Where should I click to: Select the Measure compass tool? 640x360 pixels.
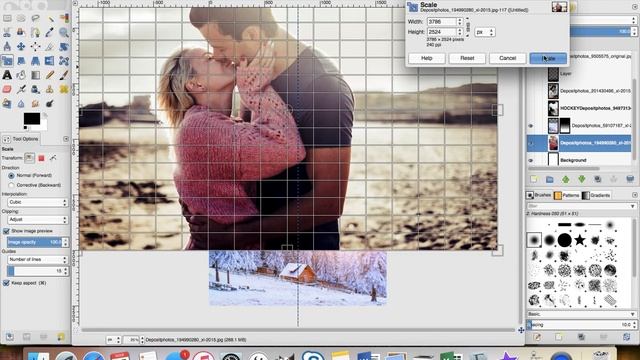tap(7, 47)
